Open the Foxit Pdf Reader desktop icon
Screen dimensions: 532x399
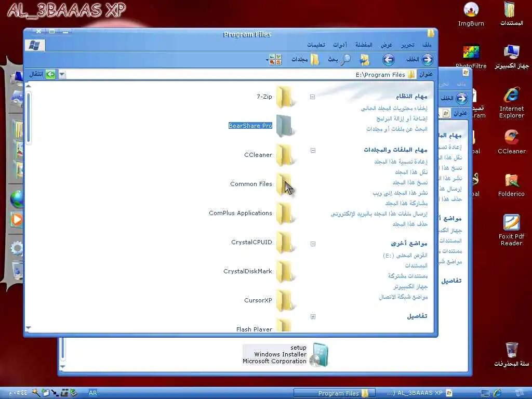click(511, 230)
